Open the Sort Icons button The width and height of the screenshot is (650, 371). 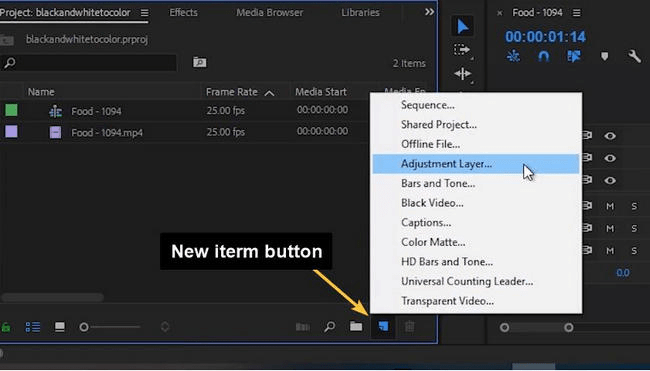click(165, 327)
